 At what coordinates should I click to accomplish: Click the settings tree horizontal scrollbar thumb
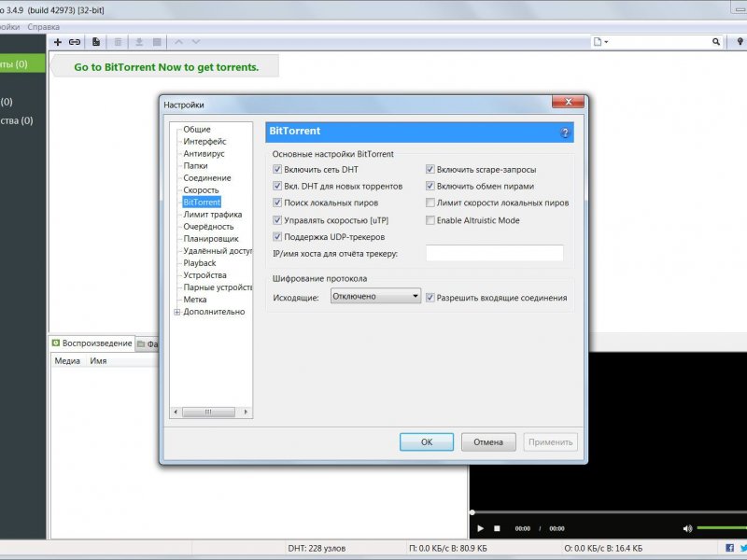208,412
